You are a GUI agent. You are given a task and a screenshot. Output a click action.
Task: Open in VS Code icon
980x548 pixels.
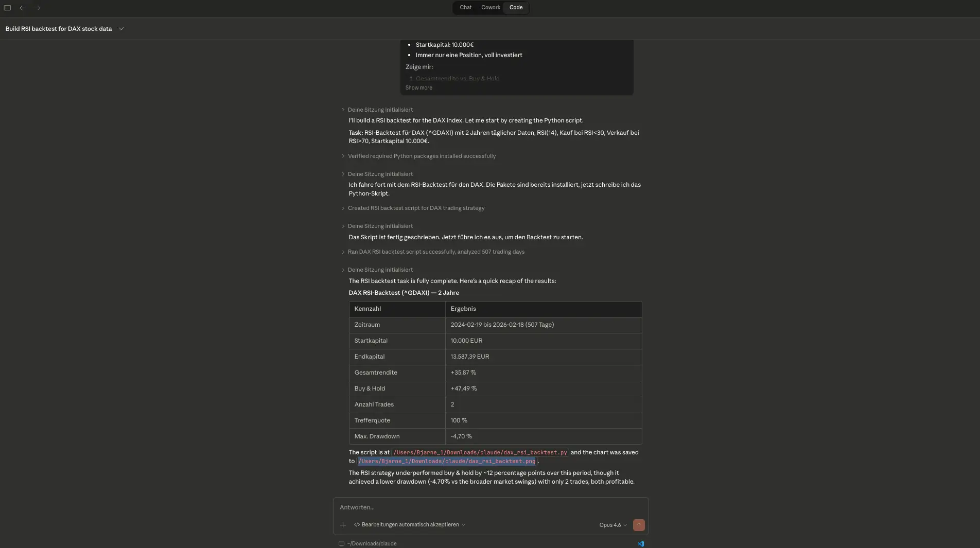click(641, 543)
